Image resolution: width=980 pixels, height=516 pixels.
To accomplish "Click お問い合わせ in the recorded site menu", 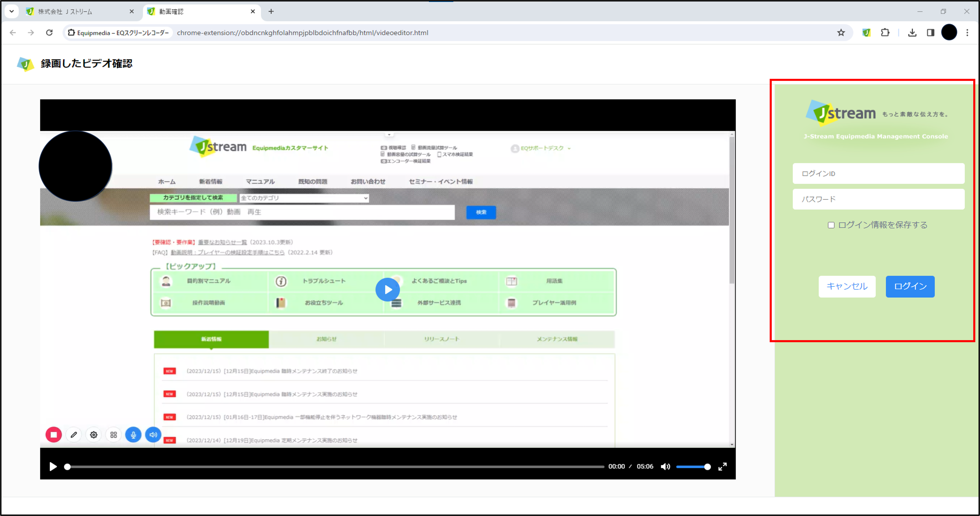I will point(368,182).
